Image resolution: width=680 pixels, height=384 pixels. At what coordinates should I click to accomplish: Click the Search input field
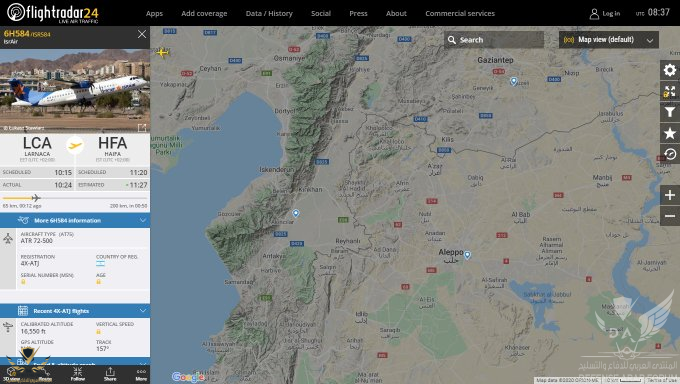[494, 40]
